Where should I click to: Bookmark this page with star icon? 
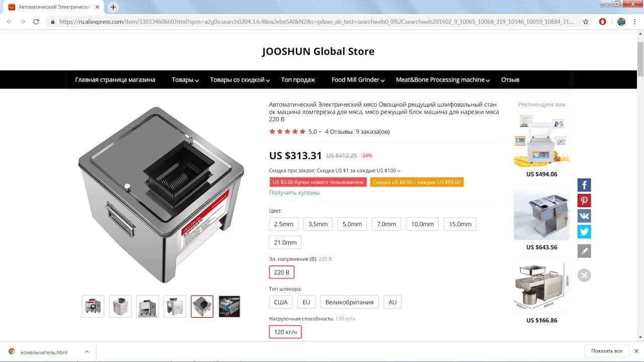[x=586, y=22]
